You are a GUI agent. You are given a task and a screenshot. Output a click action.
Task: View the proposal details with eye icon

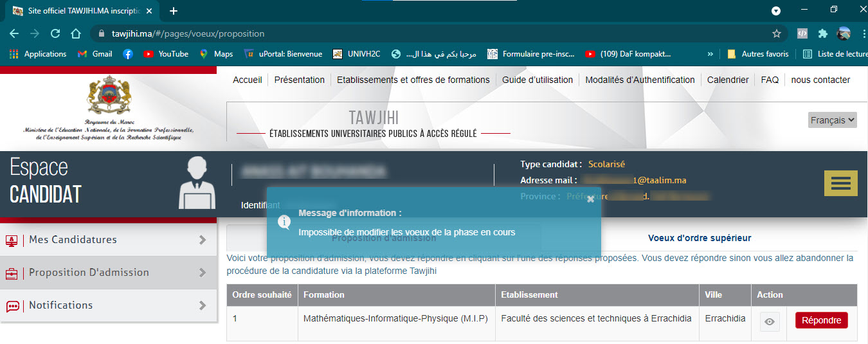click(770, 321)
